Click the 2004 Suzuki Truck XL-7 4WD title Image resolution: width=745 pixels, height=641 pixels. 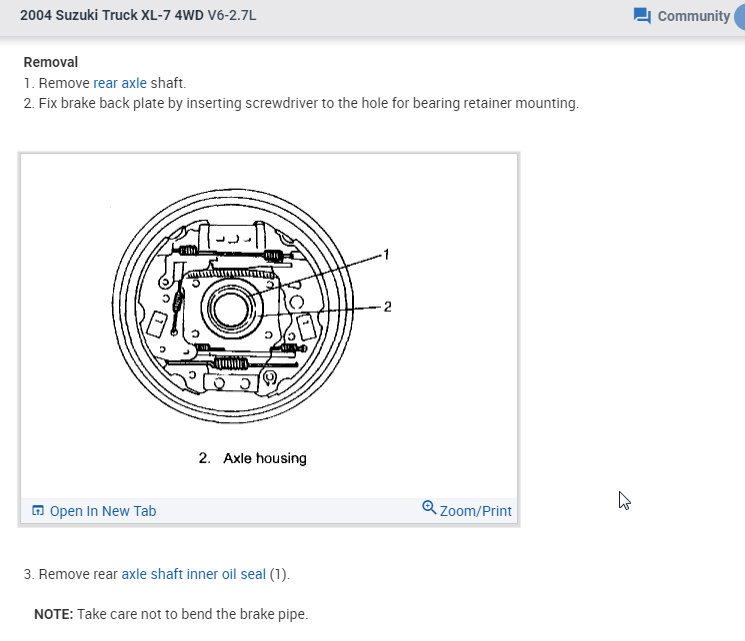112,15
